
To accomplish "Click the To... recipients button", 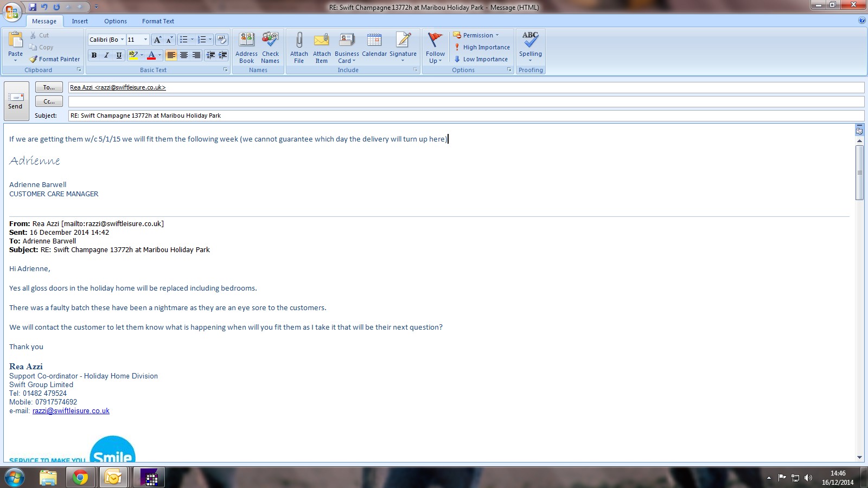I will tap(49, 87).
